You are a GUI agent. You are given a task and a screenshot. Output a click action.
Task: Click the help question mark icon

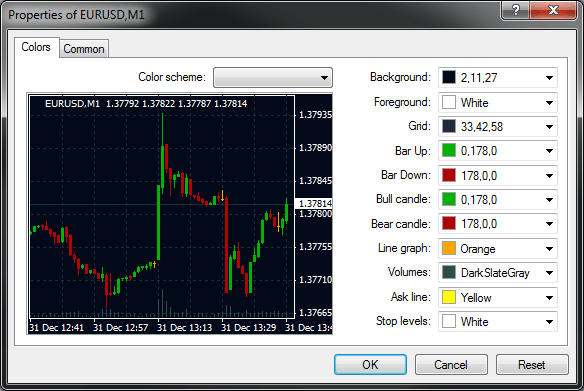tap(515, 10)
